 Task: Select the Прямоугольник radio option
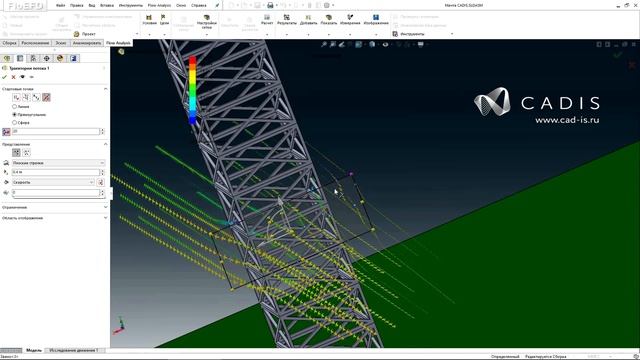point(15,115)
